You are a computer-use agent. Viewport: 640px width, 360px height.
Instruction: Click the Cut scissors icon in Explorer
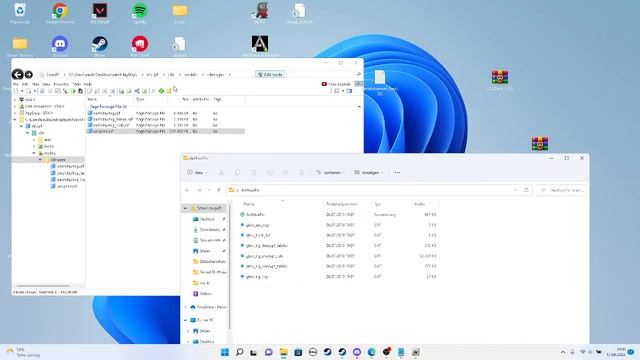[x=222, y=173]
